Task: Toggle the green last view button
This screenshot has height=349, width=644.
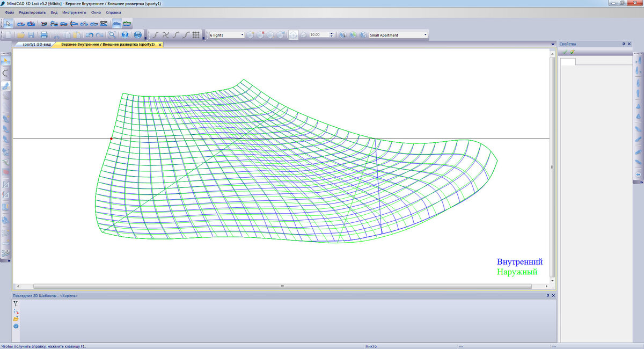Action: pyautogui.click(x=353, y=34)
